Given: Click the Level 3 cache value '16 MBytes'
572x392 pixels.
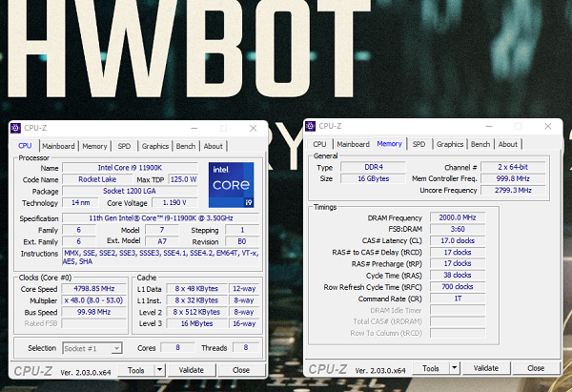Looking at the screenshot, I should point(197,323).
